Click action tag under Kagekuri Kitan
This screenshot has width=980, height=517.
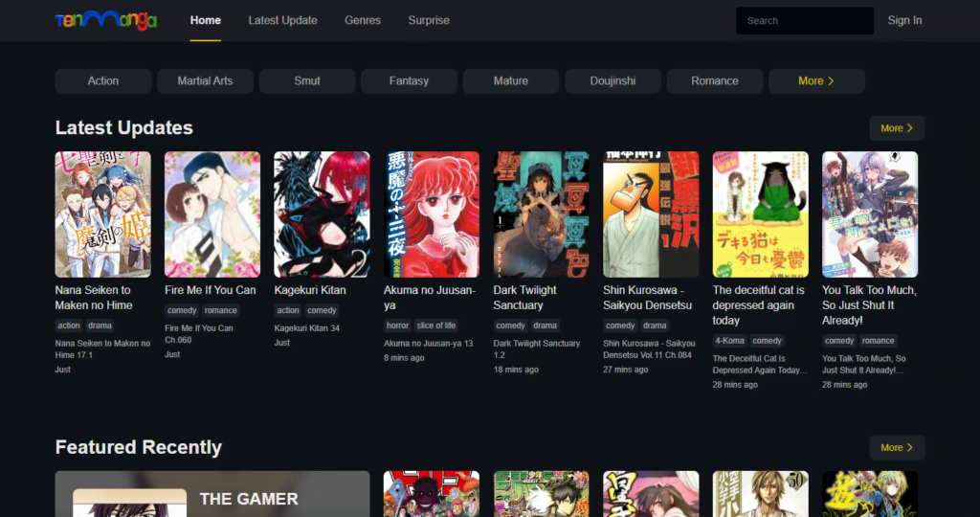coord(288,311)
